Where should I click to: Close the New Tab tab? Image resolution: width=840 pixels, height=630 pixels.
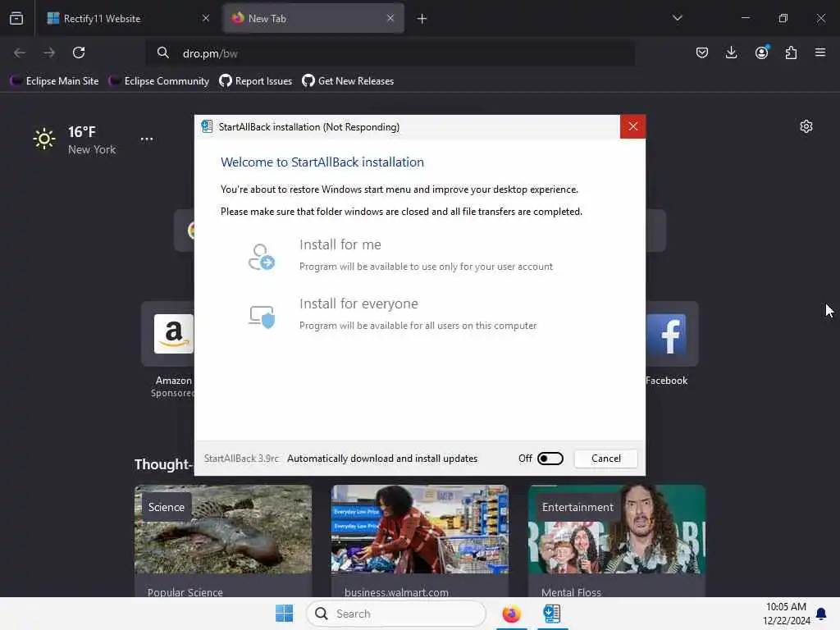coord(390,18)
